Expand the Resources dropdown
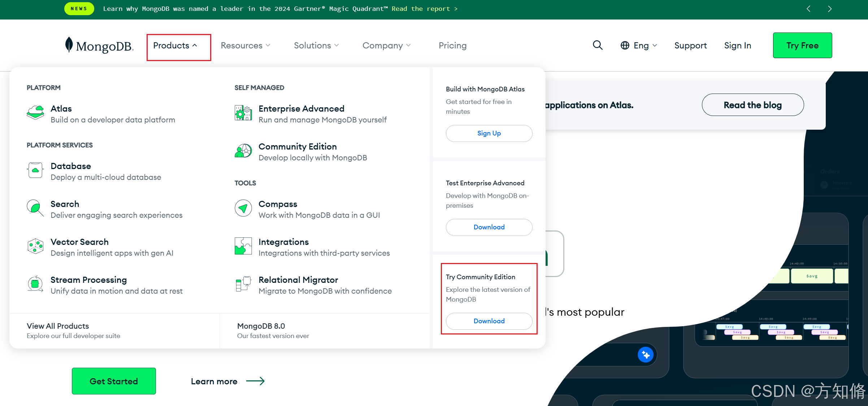The image size is (868, 406). (x=246, y=46)
